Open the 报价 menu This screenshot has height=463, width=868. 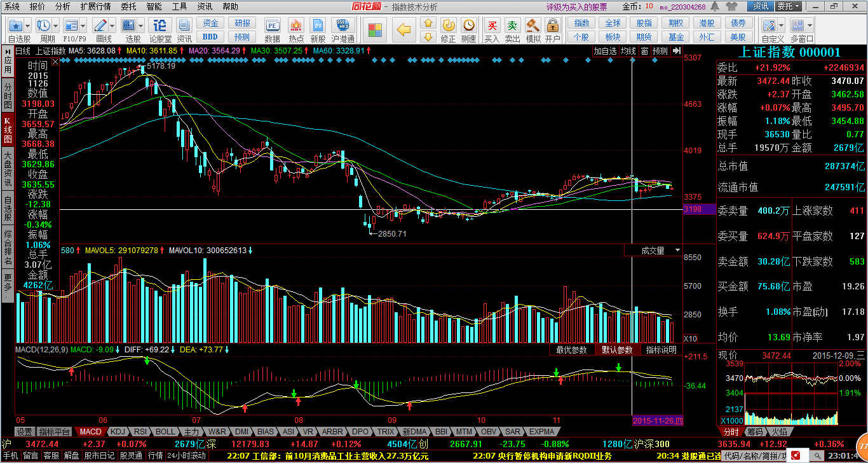point(37,6)
